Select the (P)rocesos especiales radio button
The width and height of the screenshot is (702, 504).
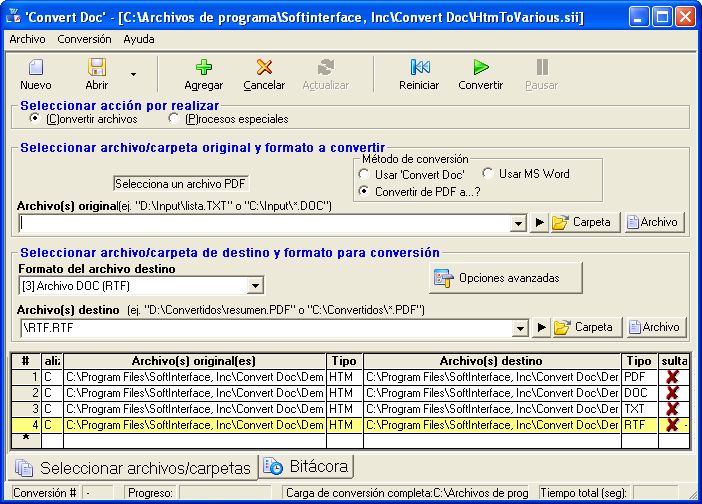pos(174,119)
